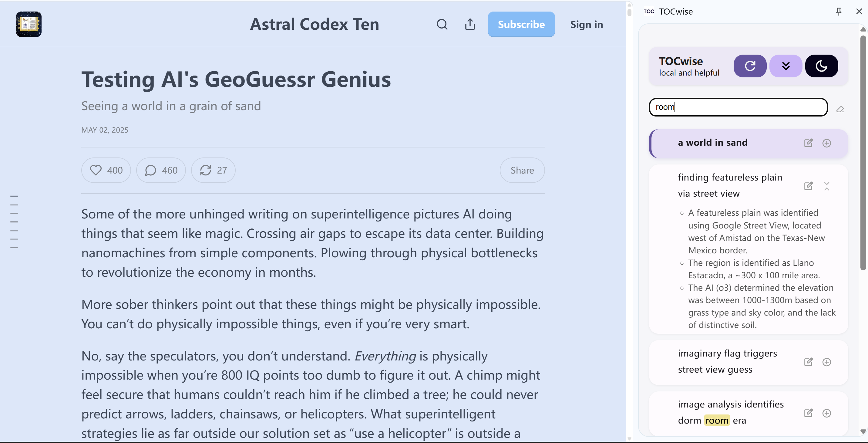This screenshot has height=443, width=868.
Task: Click the Subscribe button
Action: click(521, 24)
